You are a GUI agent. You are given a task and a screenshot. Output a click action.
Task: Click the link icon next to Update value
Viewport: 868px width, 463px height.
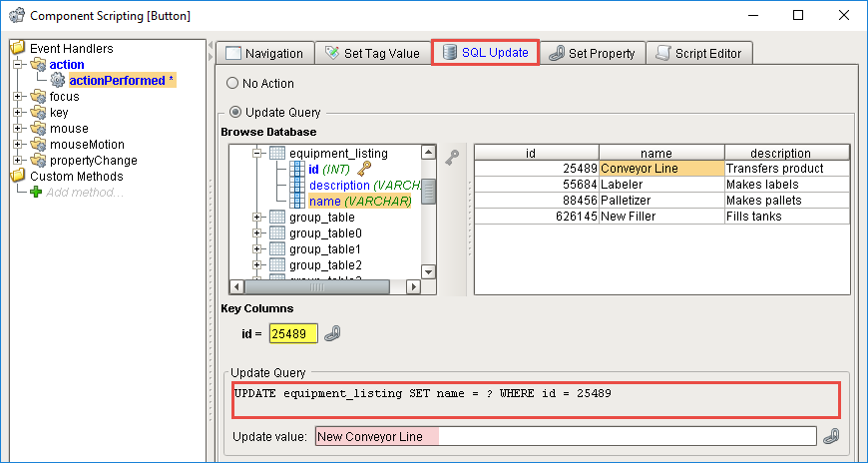click(831, 436)
